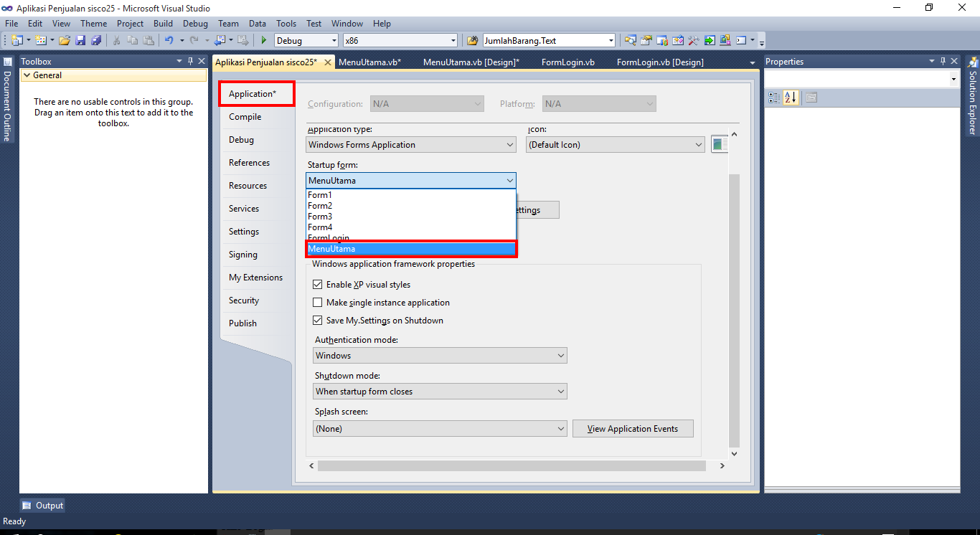The height and width of the screenshot is (535, 980).
Task: Click the View Application Events button
Action: [632, 428]
